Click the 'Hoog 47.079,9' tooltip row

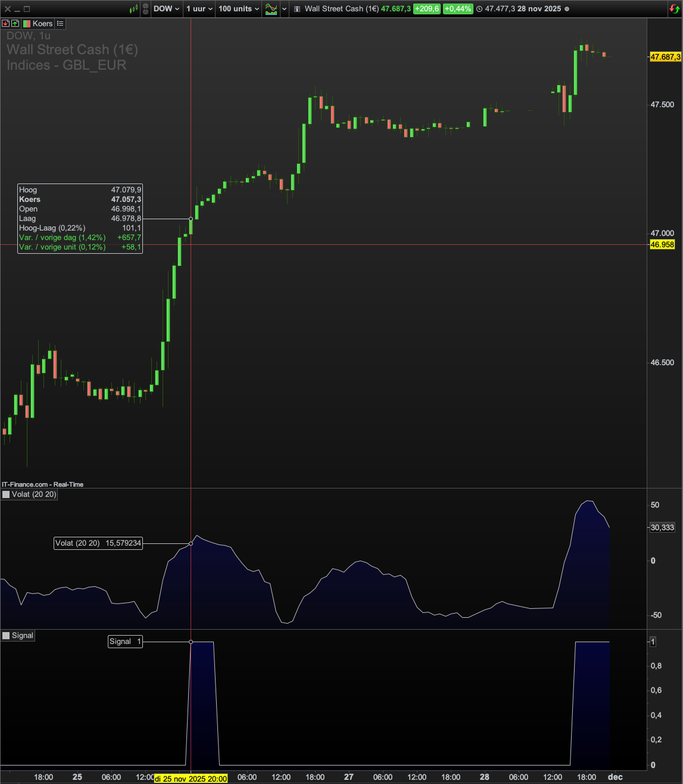(80, 190)
